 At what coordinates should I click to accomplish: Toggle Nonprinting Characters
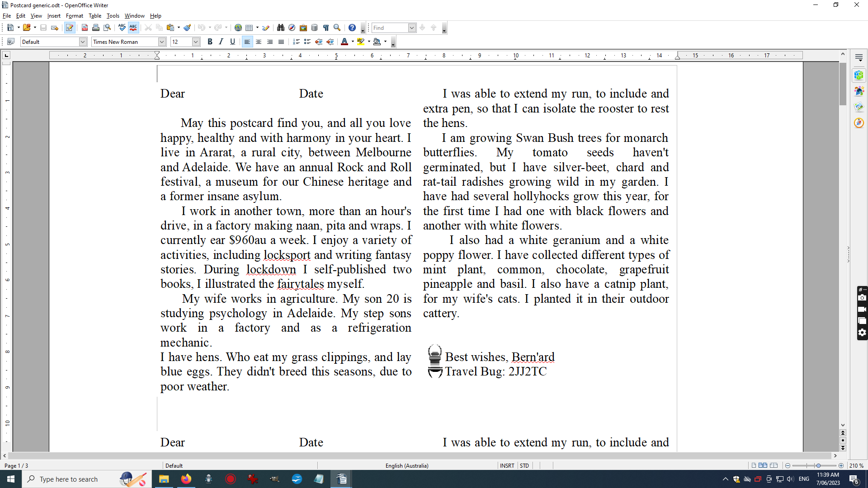pos(326,28)
